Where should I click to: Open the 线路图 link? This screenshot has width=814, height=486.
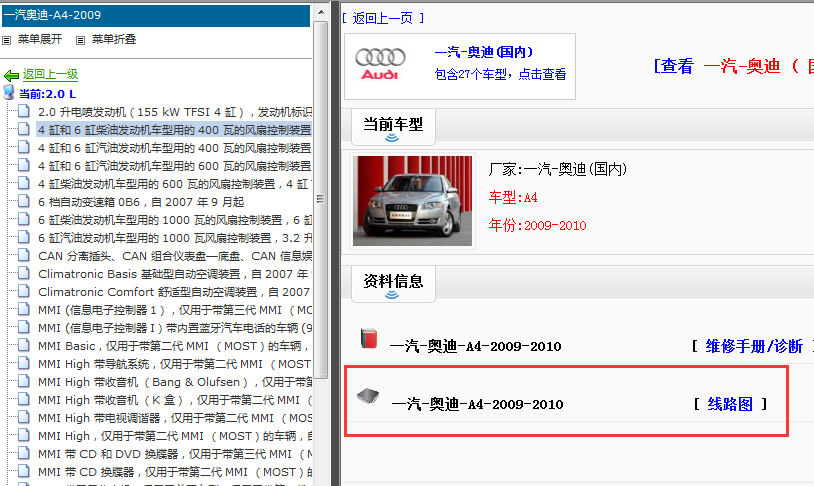(x=730, y=404)
